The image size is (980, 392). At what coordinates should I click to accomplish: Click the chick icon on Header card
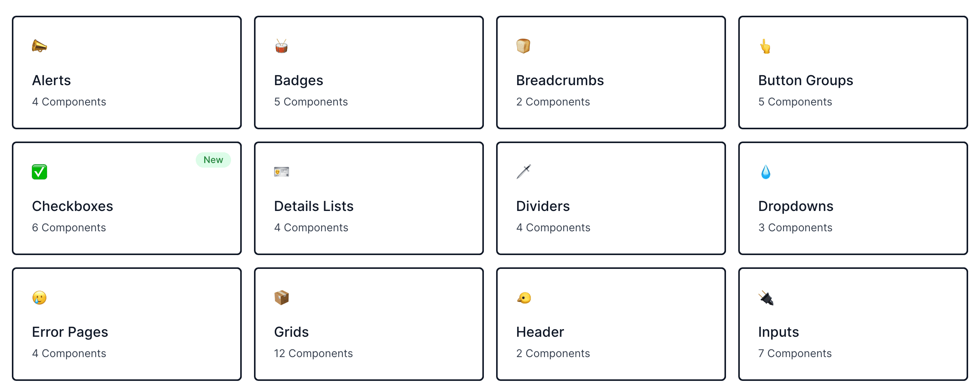524,298
